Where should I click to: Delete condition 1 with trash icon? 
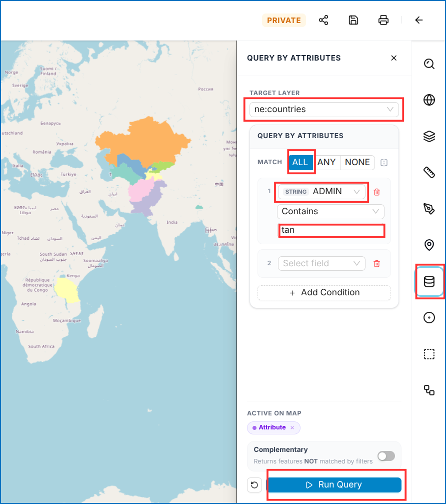[376, 192]
